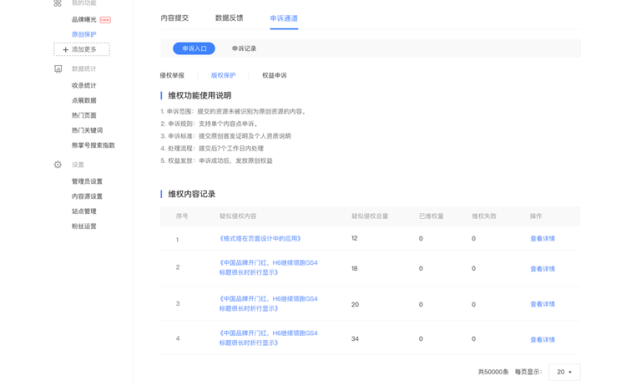Select 原创保护 in the sidebar
626x386 pixels.
pos(84,34)
